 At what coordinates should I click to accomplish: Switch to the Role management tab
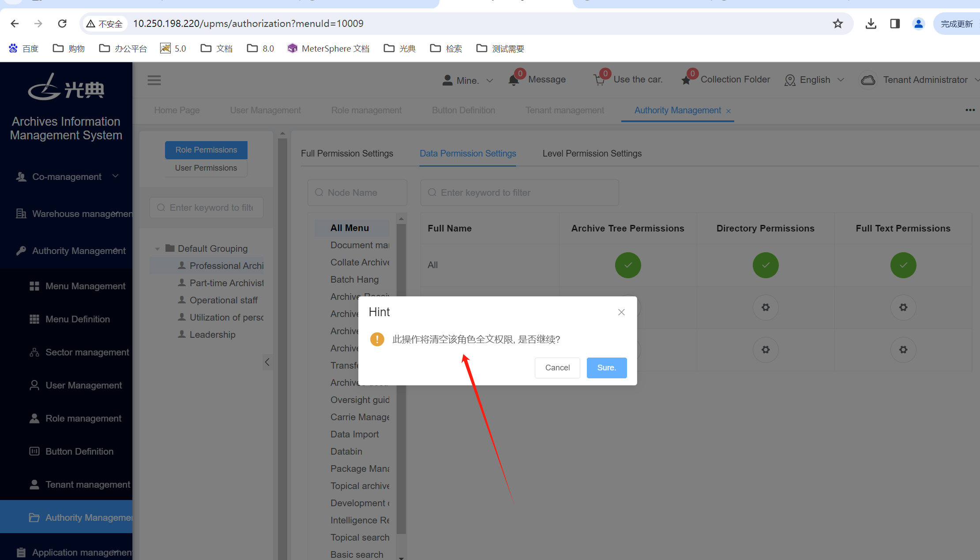[x=366, y=110]
